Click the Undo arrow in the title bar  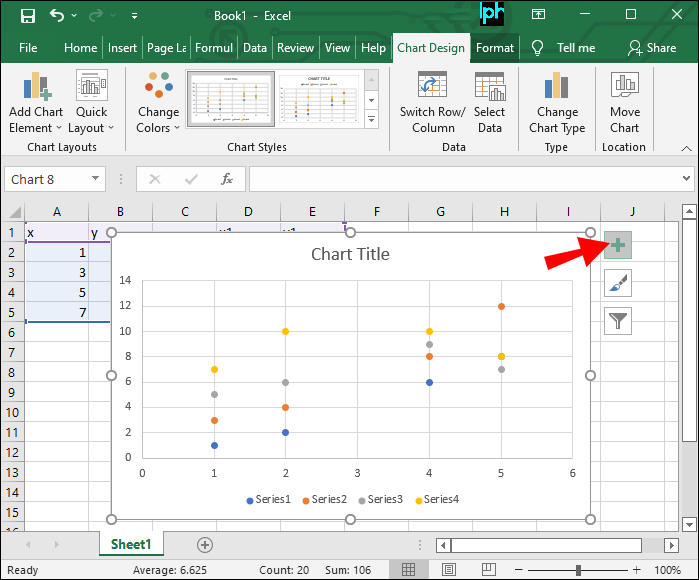click(57, 16)
